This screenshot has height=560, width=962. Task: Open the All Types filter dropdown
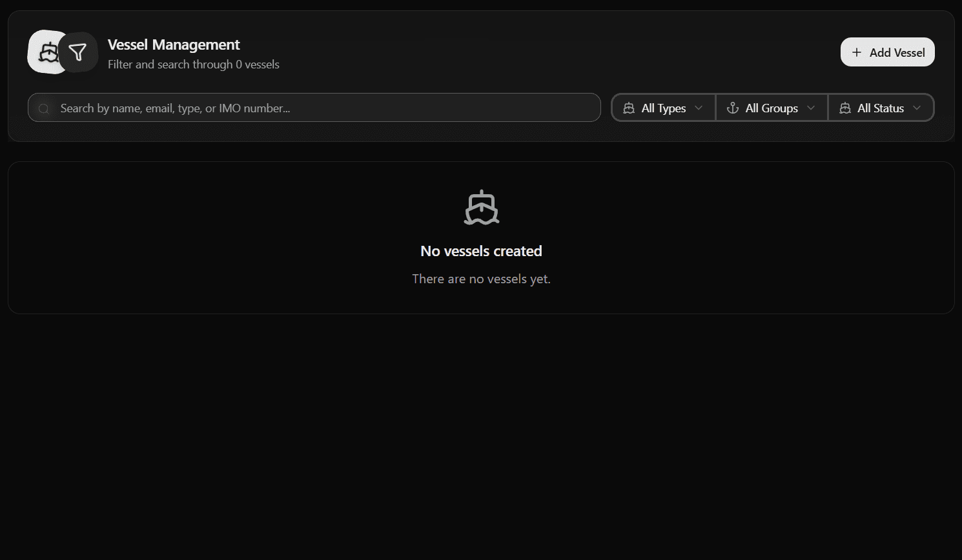664,108
